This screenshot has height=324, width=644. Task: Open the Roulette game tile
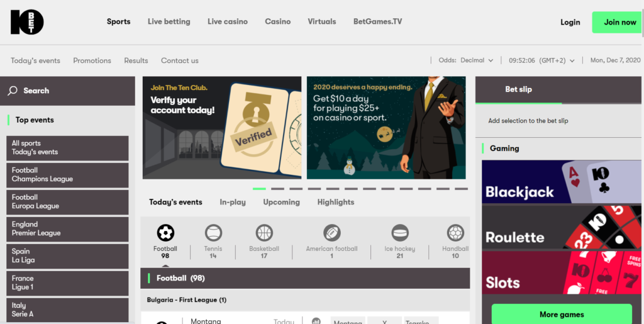[x=562, y=228]
